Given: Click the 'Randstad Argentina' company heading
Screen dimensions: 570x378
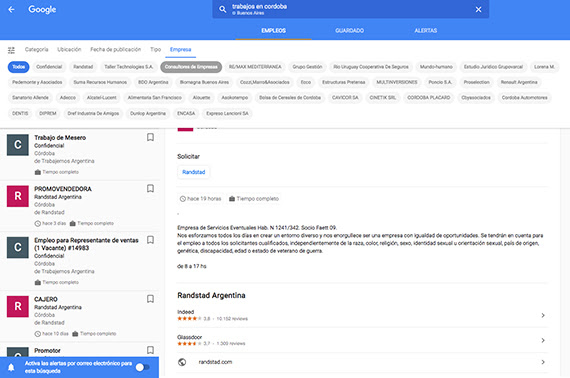Looking at the screenshot, I should click(211, 295).
